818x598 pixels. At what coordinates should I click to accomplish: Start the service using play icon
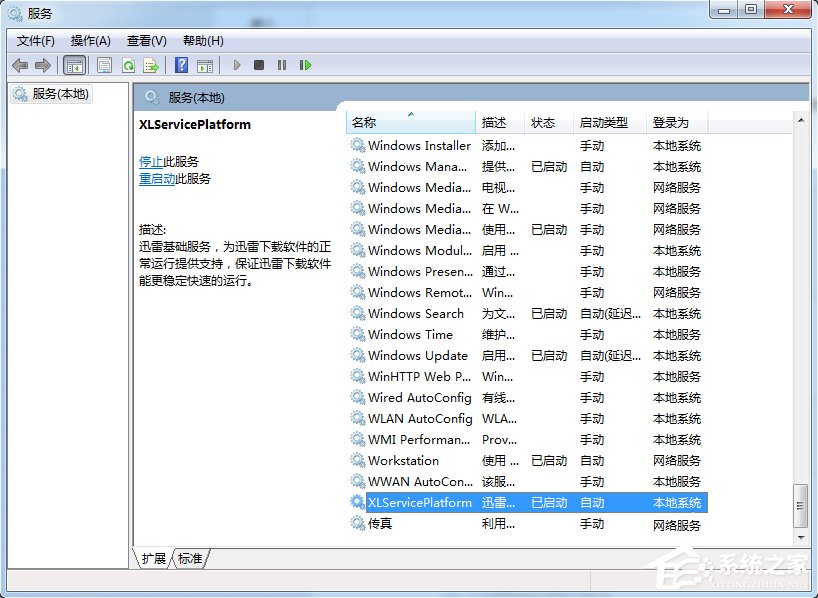pos(236,65)
